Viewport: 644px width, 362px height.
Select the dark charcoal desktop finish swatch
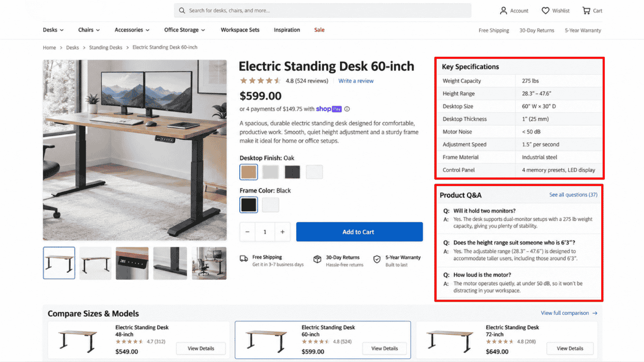coord(292,172)
